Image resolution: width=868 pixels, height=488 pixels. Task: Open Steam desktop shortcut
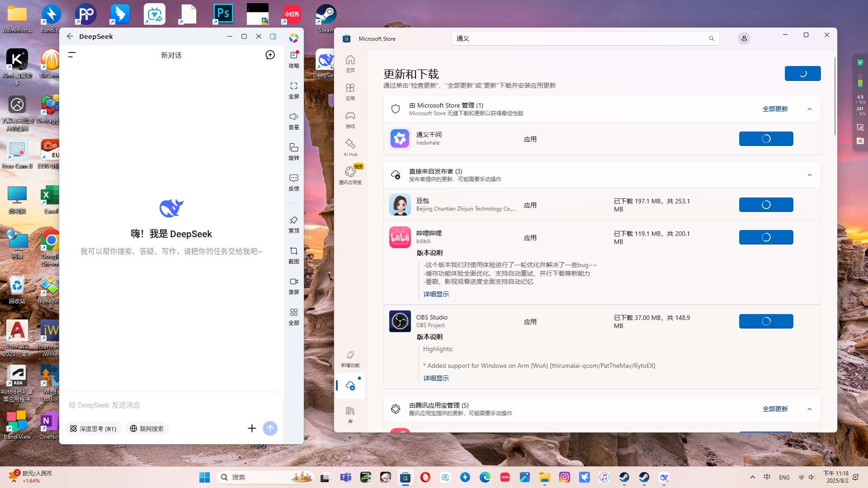(325, 18)
